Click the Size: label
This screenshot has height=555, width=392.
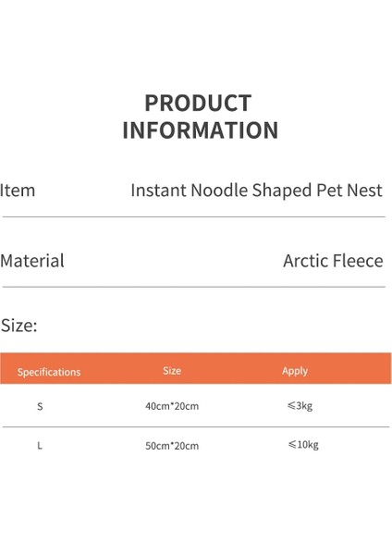click(x=19, y=326)
